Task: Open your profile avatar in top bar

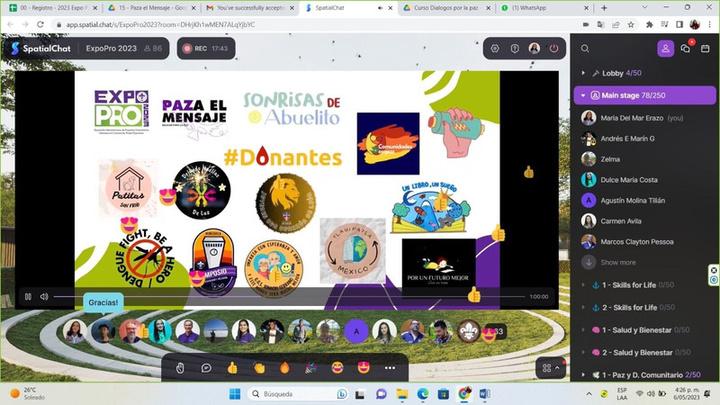Action: tap(534, 48)
